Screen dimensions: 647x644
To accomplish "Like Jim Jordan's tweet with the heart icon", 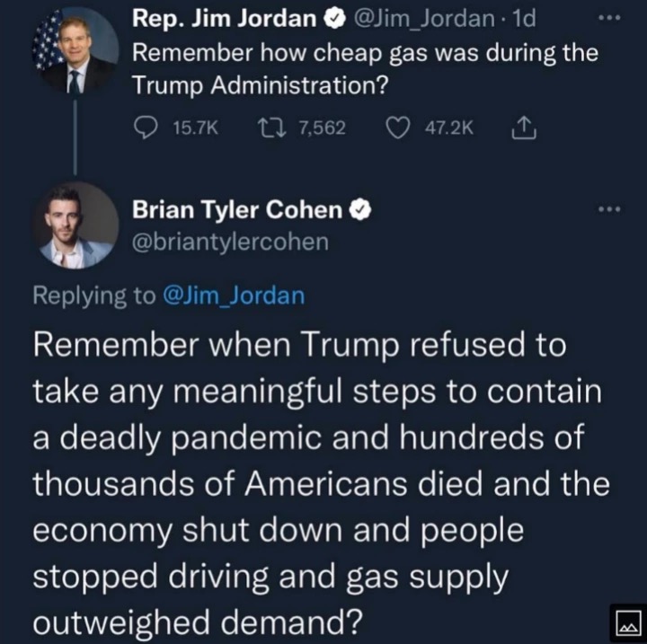I will (398, 129).
